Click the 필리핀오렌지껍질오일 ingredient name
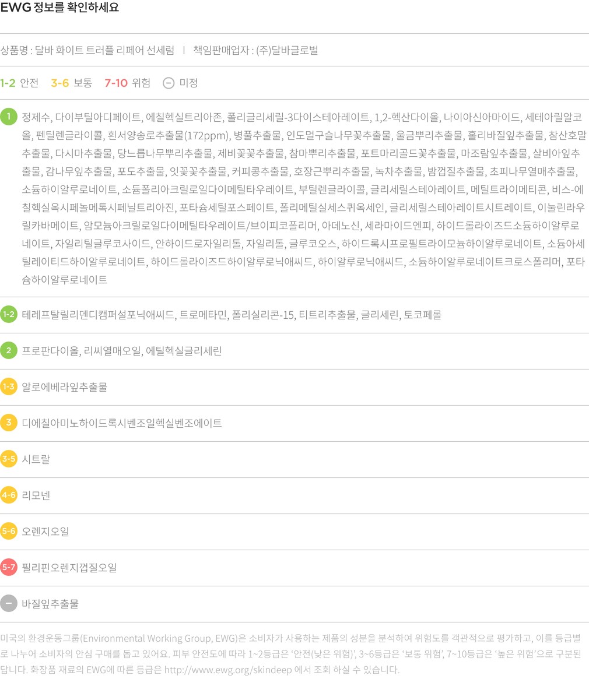The height and width of the screenshot is (700, 589). pos(69,568)
